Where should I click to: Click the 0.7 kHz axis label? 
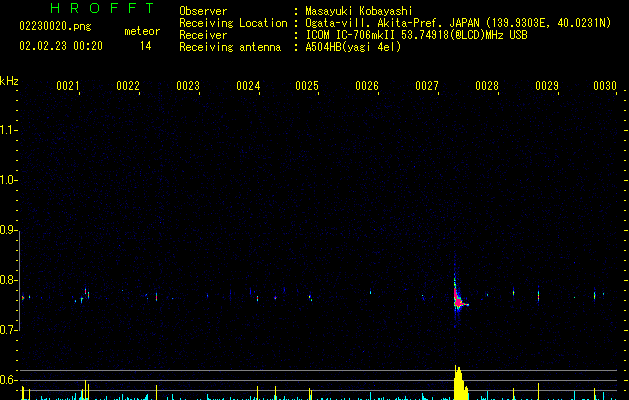(8, 330)
